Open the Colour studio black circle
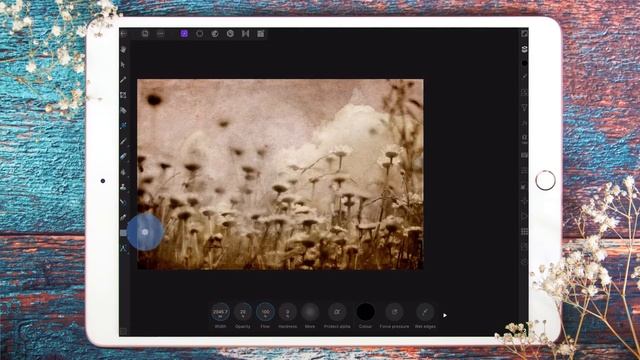Screen dimensions: 640x360 tap(524, 63)
